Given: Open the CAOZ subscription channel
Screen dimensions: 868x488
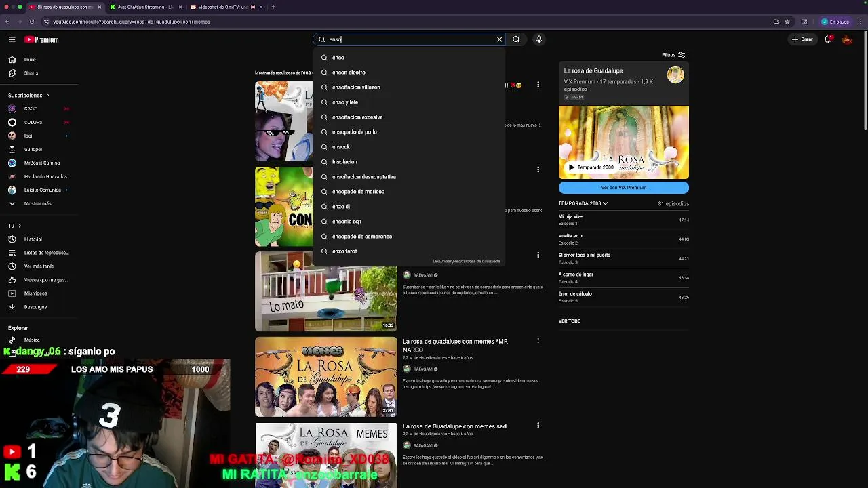Looking at the screenshot, I should pos(38,109).
